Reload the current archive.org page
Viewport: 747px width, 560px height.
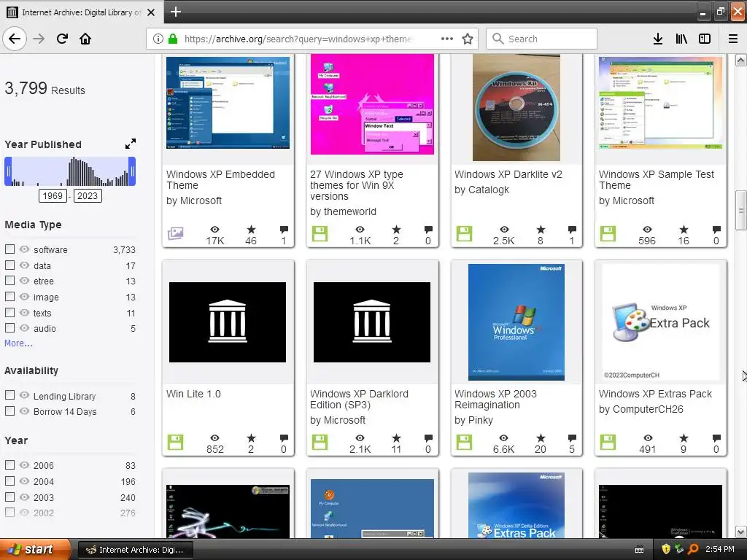(x=62, y=39)
